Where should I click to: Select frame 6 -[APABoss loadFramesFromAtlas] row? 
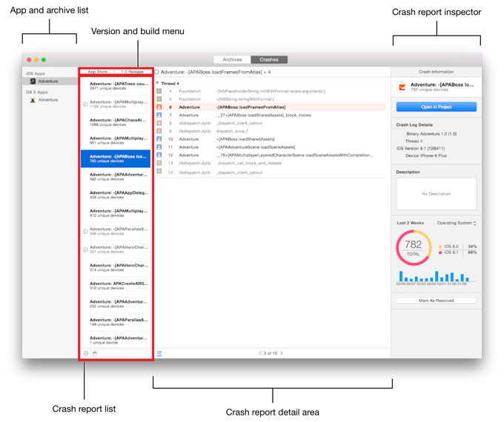[x=271, y=107]
